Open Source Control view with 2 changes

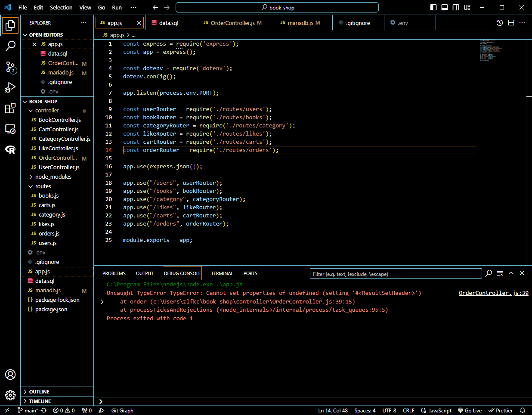[x=10, y=67]
